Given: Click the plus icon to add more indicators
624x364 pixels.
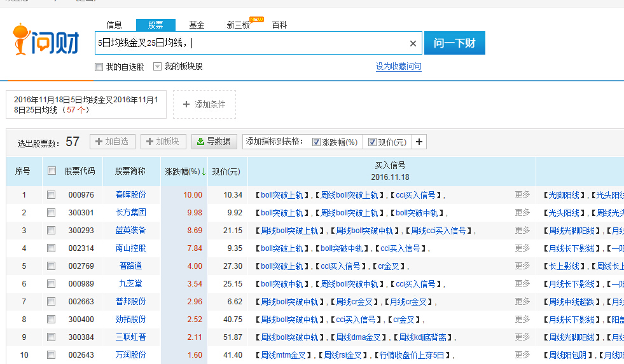Looking at the screenshot, I should click(419, 142).
